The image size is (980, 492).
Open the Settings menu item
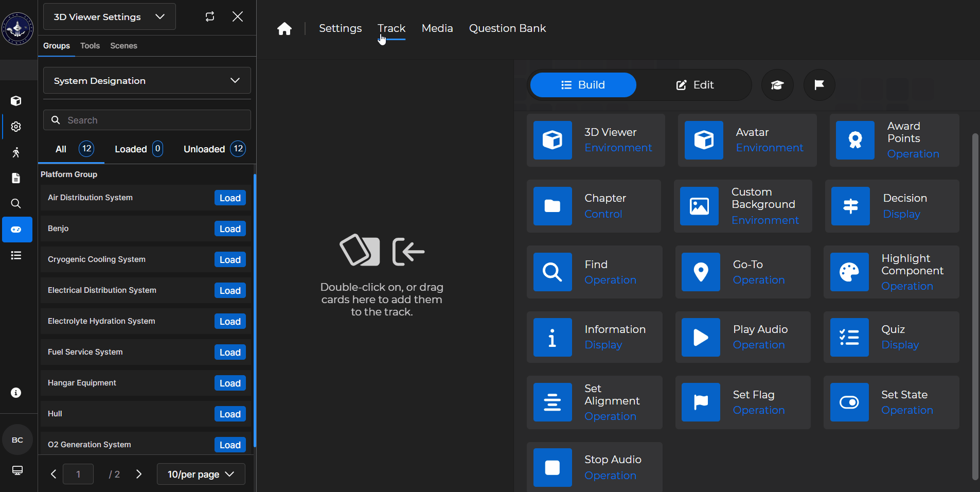[340, 28]
